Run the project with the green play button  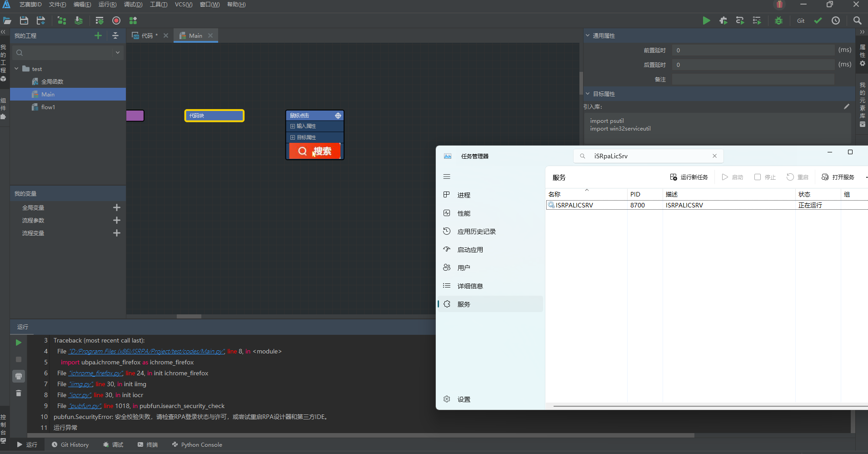706,20
